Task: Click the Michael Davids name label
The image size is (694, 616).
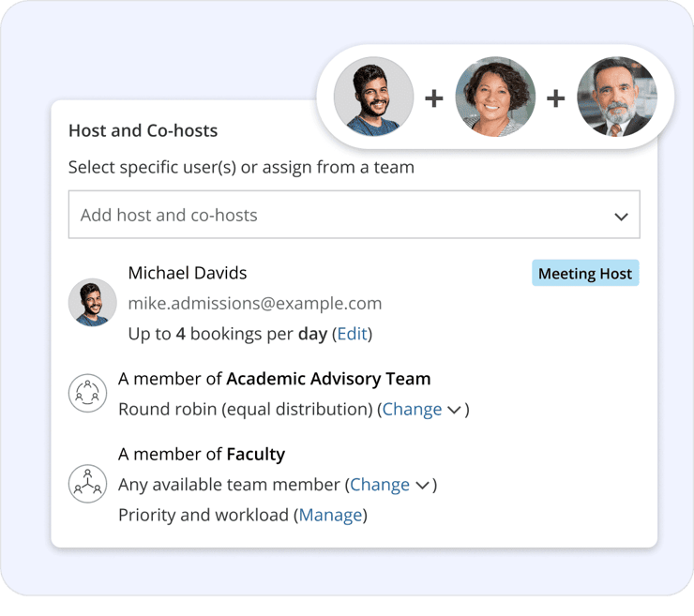Action: tap(188, 273)
